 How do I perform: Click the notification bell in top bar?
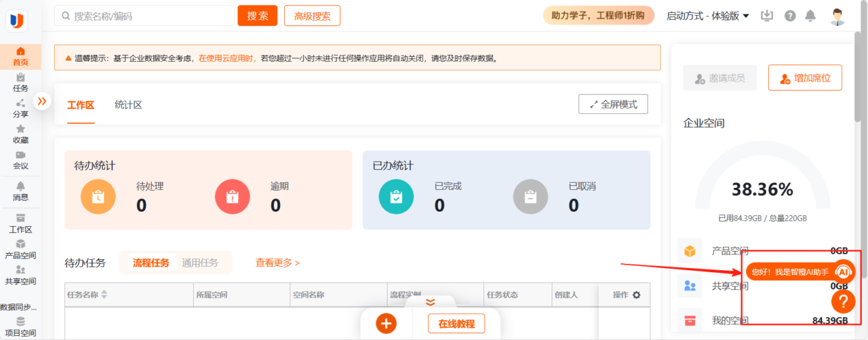tap(810, 16)
